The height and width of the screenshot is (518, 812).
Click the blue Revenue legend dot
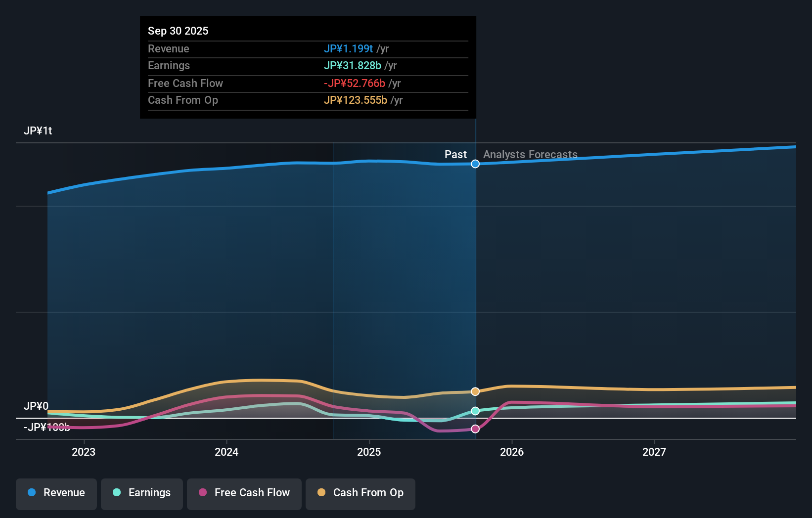33,493
